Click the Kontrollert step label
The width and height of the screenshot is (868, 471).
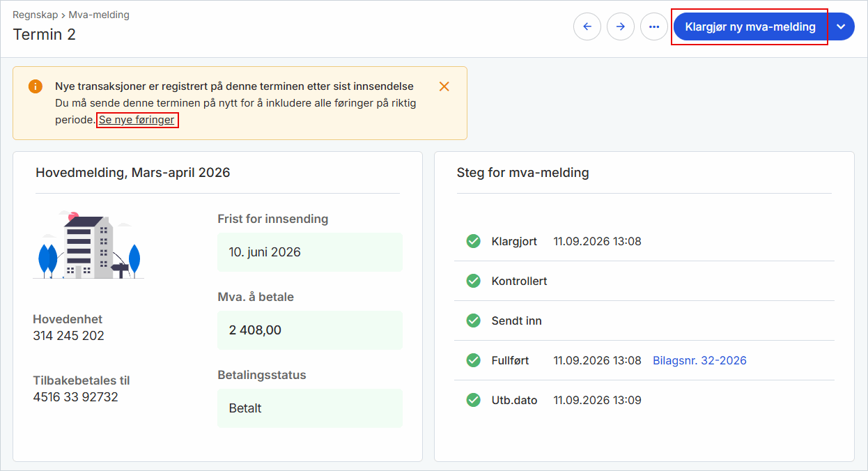(x=519, y=281)
